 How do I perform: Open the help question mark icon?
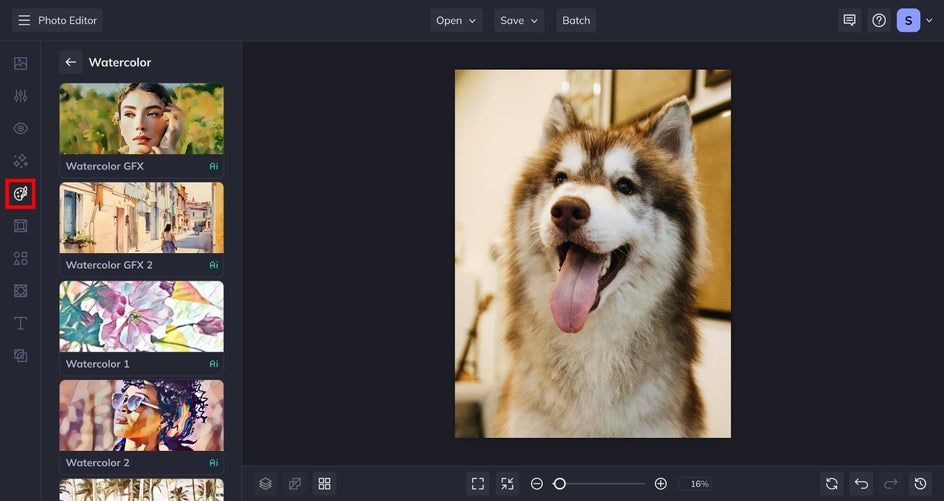pyautogui.click(x=879, y=20)
